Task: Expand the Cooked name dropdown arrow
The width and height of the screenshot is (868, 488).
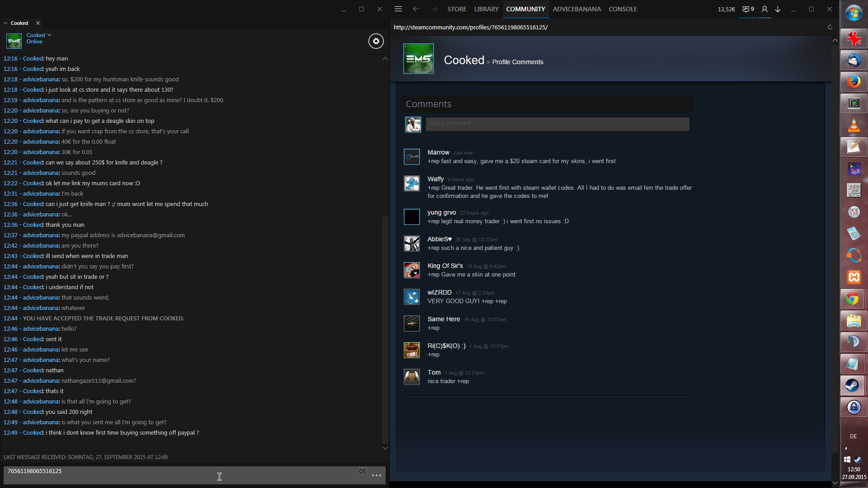Action: tap(49, 35)
